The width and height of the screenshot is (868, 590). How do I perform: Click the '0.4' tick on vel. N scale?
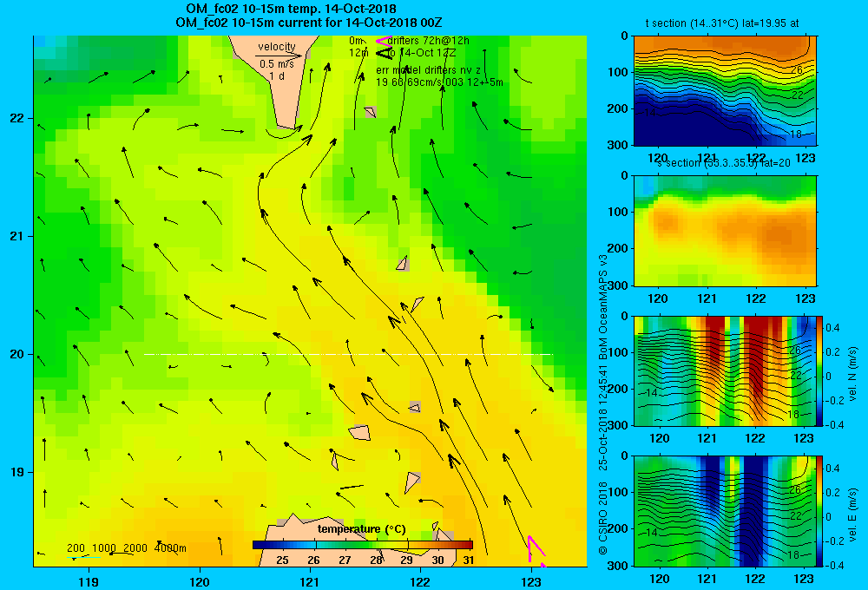[833, 328]
